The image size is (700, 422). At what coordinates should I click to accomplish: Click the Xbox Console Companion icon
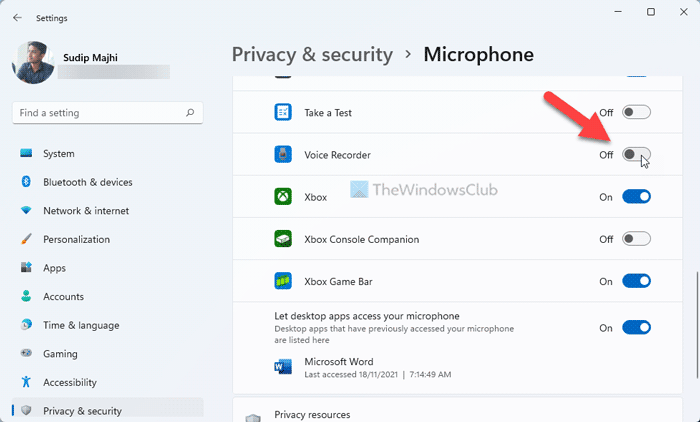pos(283,239)
